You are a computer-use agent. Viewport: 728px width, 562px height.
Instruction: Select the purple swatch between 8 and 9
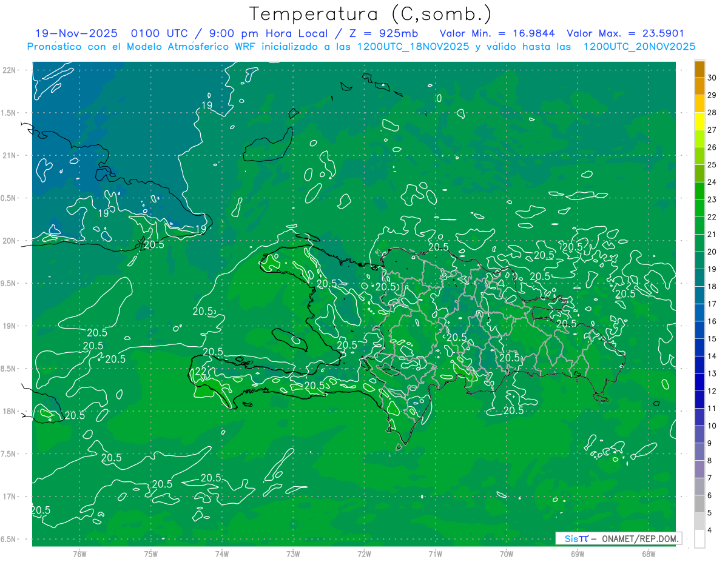pyautogui.click(x=700, y=452)
